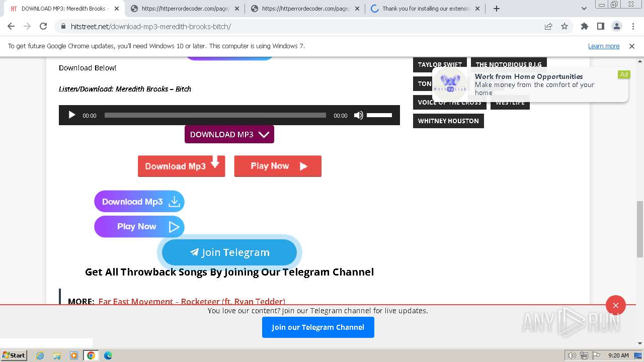The height and width of the screenshot is (362, 644).
Task: Click the green Ad badge
Action: tap(624, 74)
